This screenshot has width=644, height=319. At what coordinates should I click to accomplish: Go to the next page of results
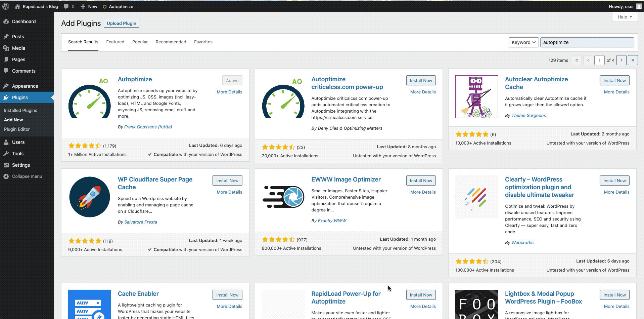621,60
